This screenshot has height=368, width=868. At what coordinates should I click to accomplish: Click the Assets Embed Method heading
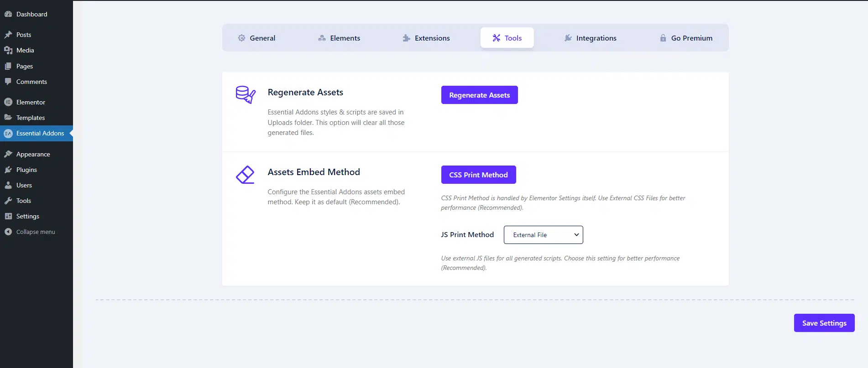pos(314,172)
